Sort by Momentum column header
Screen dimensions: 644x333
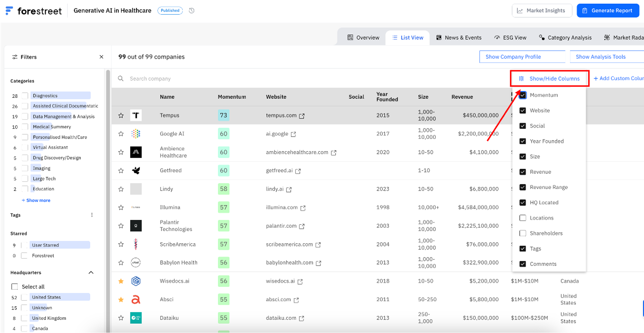point(232,97)
